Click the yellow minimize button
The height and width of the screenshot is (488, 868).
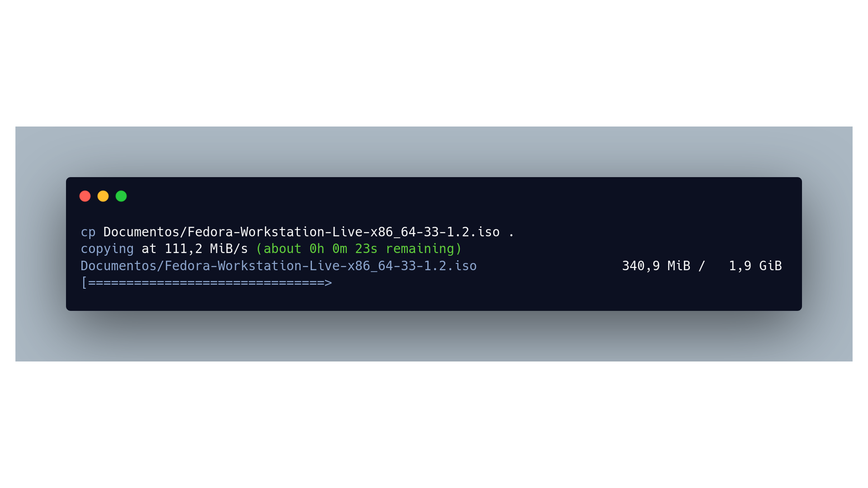102,197
